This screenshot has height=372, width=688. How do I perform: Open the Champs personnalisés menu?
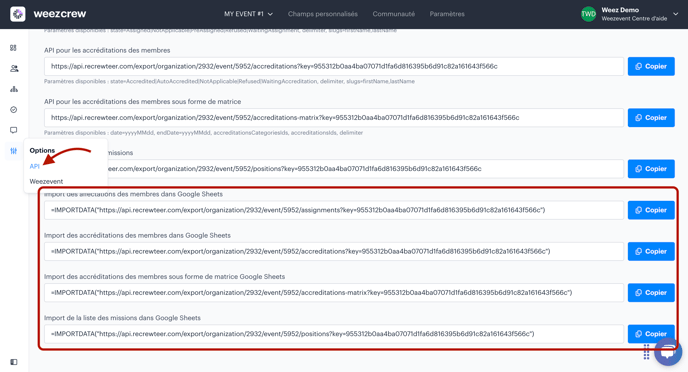coord(322,14)
